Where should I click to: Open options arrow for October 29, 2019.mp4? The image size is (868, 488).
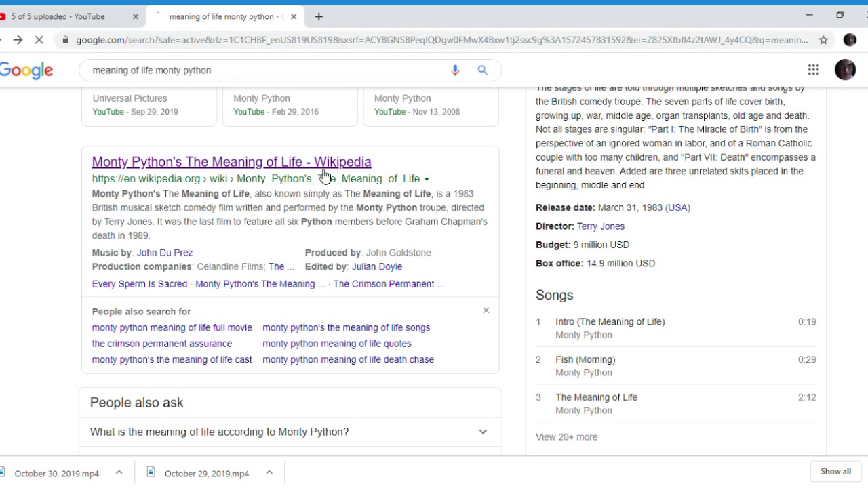click(x=269, y=472)
